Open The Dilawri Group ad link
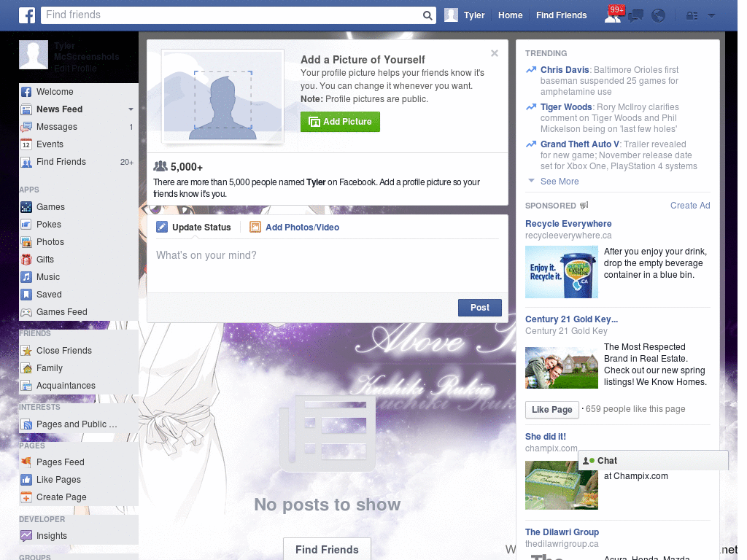This screenshot has width=747, height=560. coord(562,532)
